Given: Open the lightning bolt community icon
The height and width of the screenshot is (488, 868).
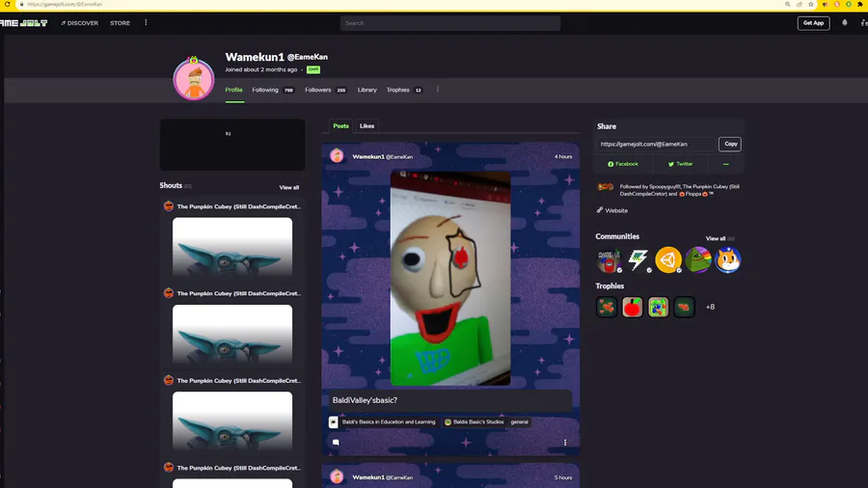Looking at the screenshot, I should [638, 260].
